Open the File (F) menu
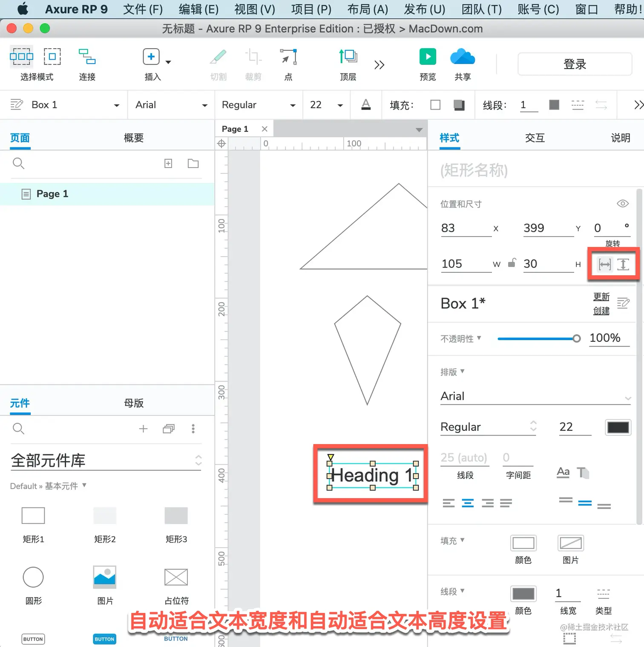 [143, 9]
